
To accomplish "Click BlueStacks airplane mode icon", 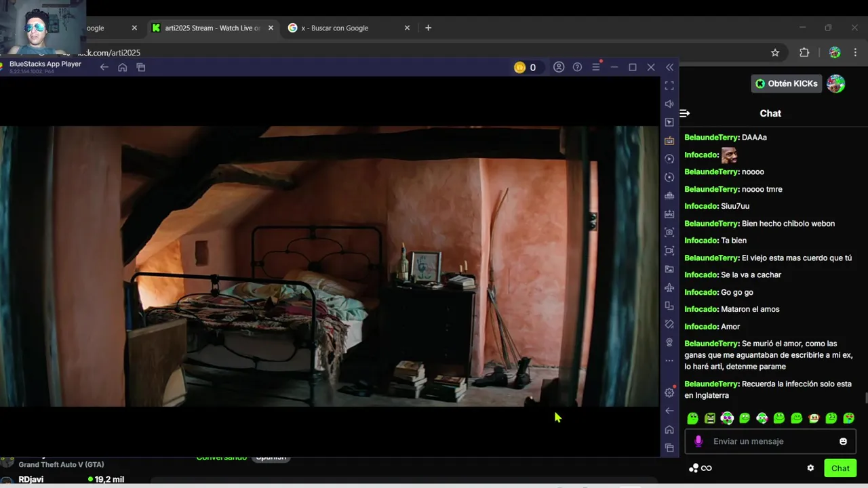I will (x=669, y=287).
